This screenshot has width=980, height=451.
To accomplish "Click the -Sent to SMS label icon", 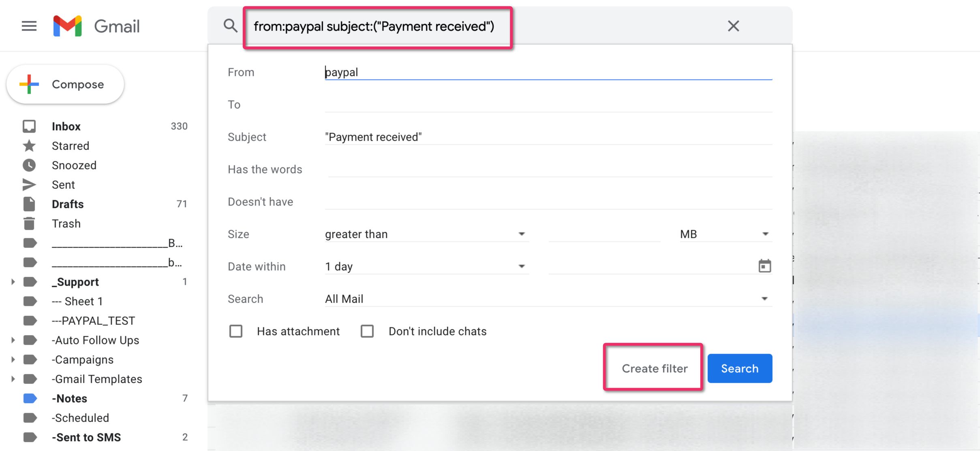I will point(30,437).
